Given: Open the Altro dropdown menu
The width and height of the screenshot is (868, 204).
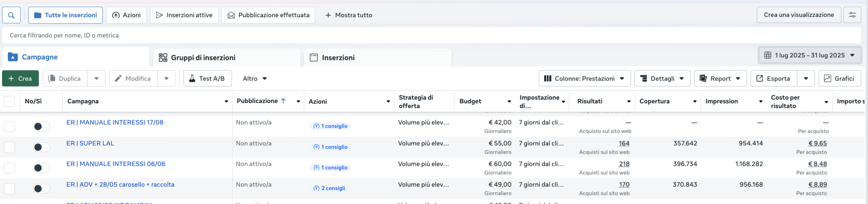Looking at the screenshot, I should [x=255, y=79].
